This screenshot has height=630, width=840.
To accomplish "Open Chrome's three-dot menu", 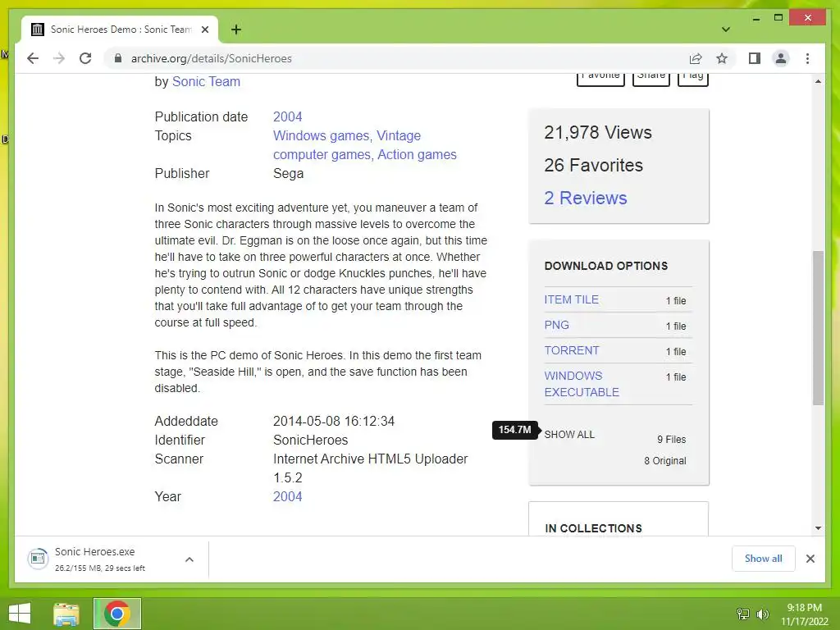I will (807, 58).
